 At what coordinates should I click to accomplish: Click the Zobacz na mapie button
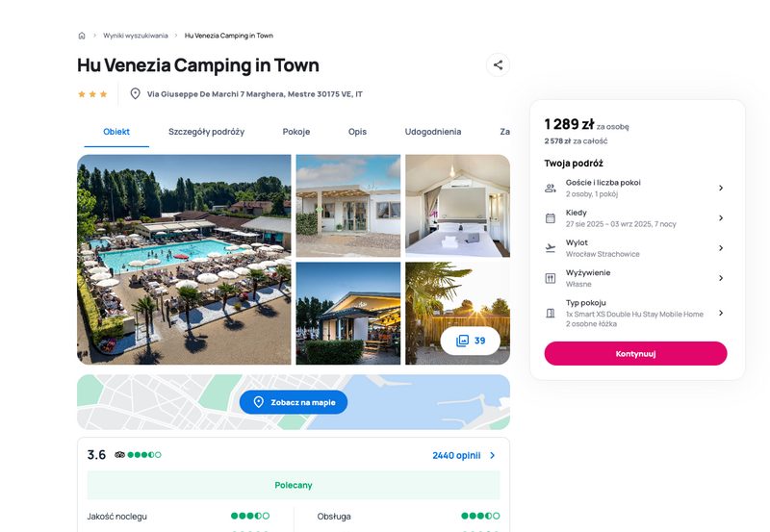point(294,402)
